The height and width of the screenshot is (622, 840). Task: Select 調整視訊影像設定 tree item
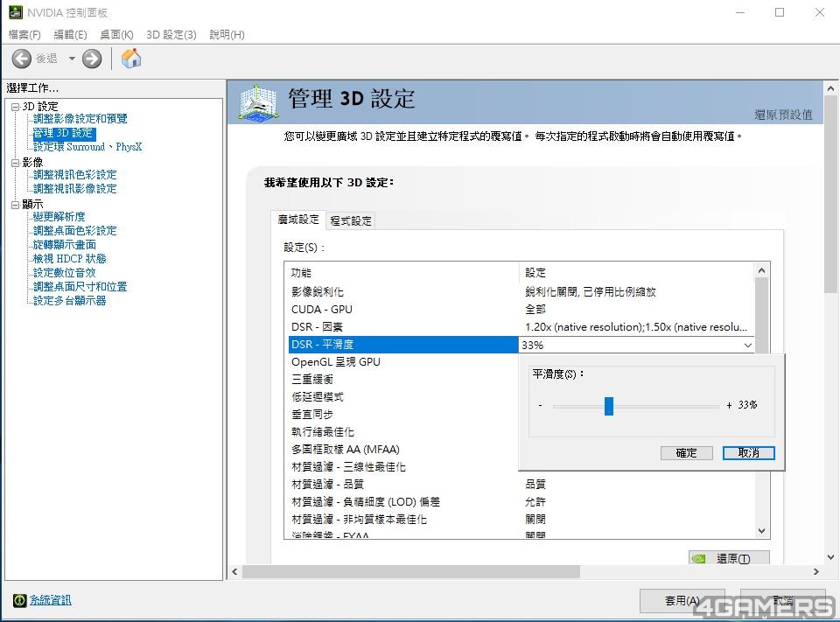pyautogui.click(x=74, y=189)
